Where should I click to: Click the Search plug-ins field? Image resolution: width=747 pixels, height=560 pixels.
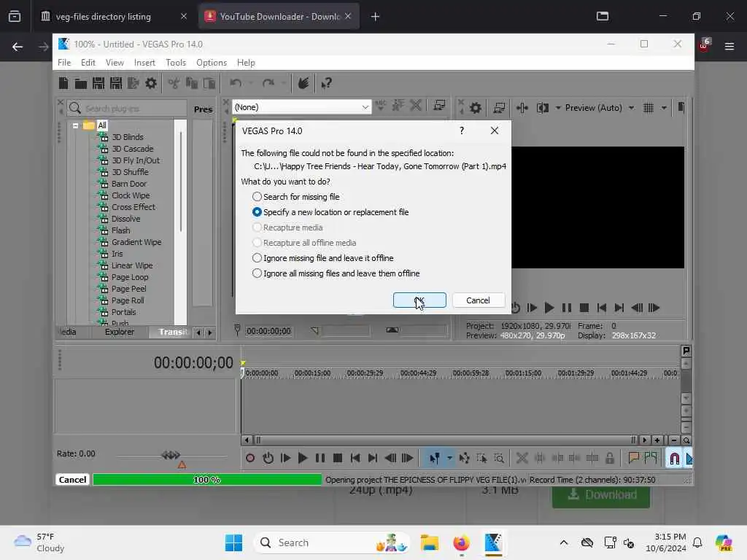127,109
